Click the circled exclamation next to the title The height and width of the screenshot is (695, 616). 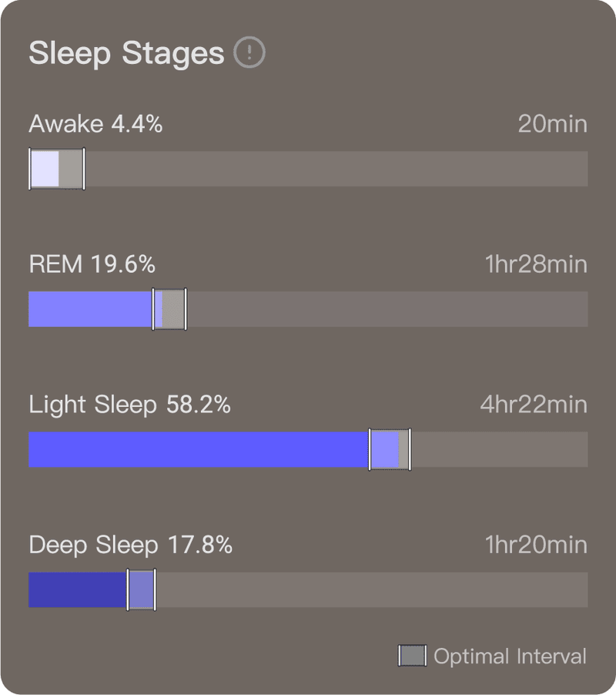(249, 52)
